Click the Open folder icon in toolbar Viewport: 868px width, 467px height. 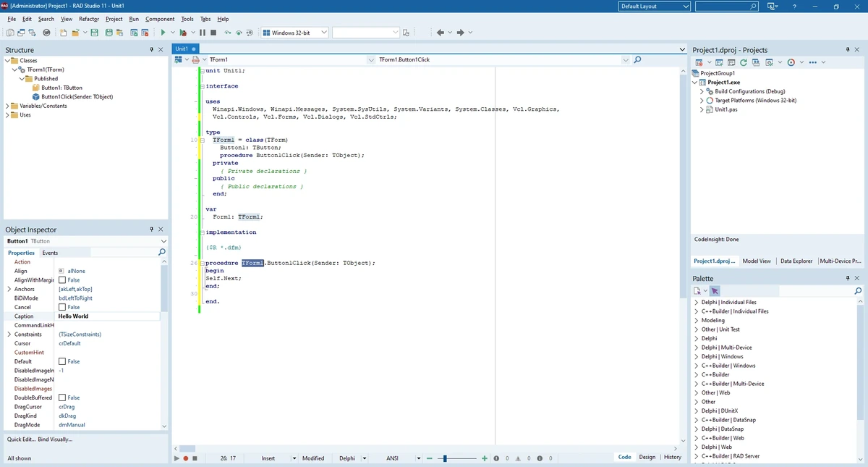tap(75, 33)
